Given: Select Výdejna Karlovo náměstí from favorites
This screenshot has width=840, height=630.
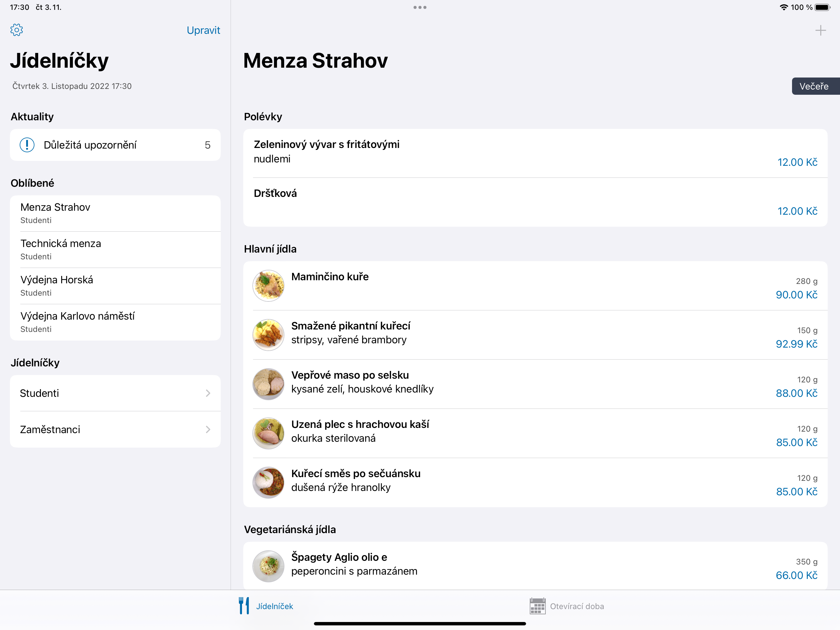Looking at the screenshot, I should tap(115, 322).
